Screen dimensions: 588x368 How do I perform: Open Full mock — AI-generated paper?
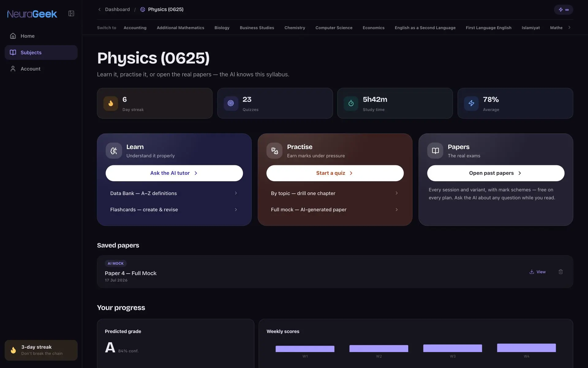[x=335, y=209]
